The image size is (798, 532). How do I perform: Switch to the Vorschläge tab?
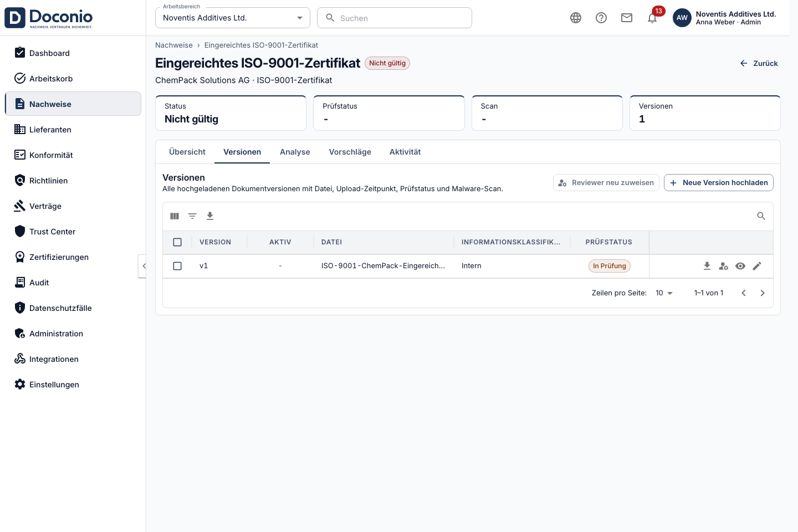click(350, 152)
